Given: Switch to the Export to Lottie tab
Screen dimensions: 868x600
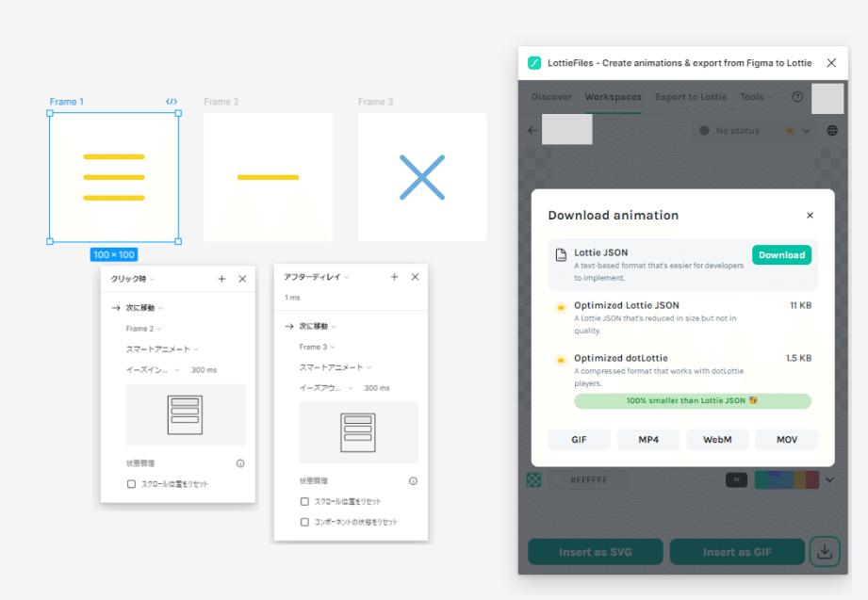Looking at the screenshot, I should click(691, 97).
